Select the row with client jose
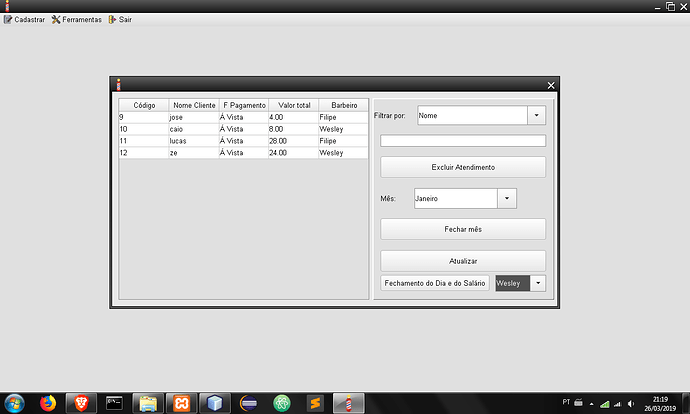 tap(243, 117)
